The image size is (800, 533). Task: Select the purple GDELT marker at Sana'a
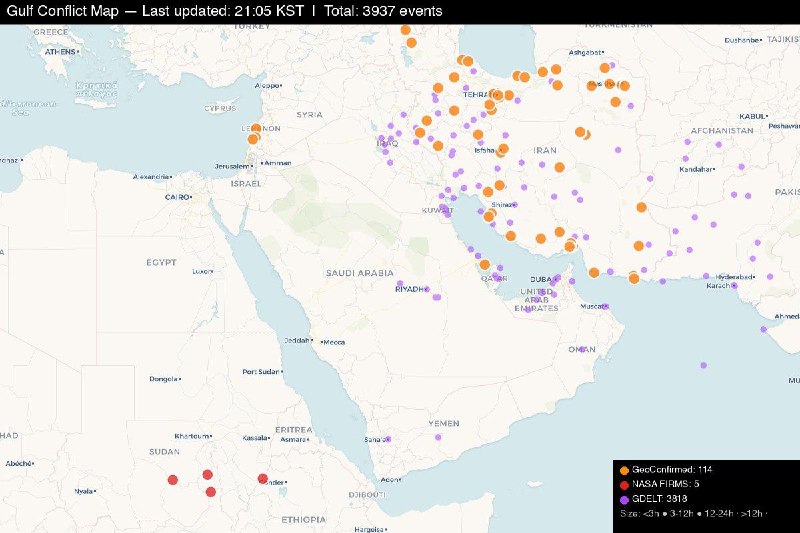coord(388,439)
